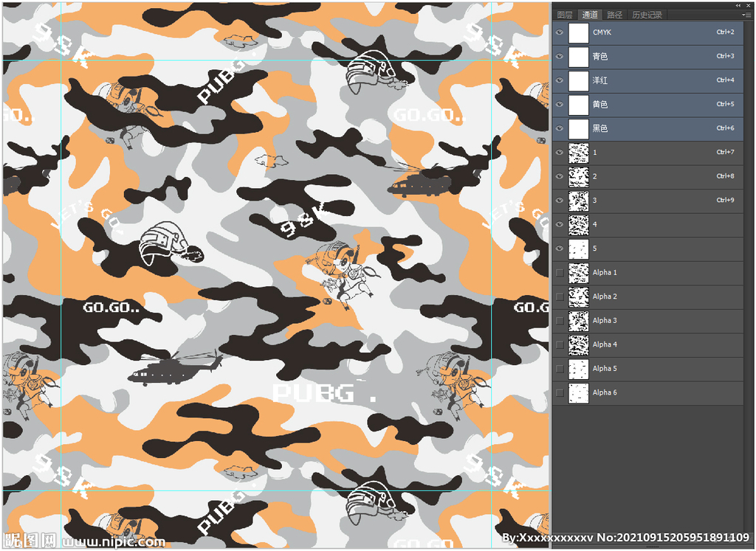Enable visibility for Alpha 3 channel

560,321
